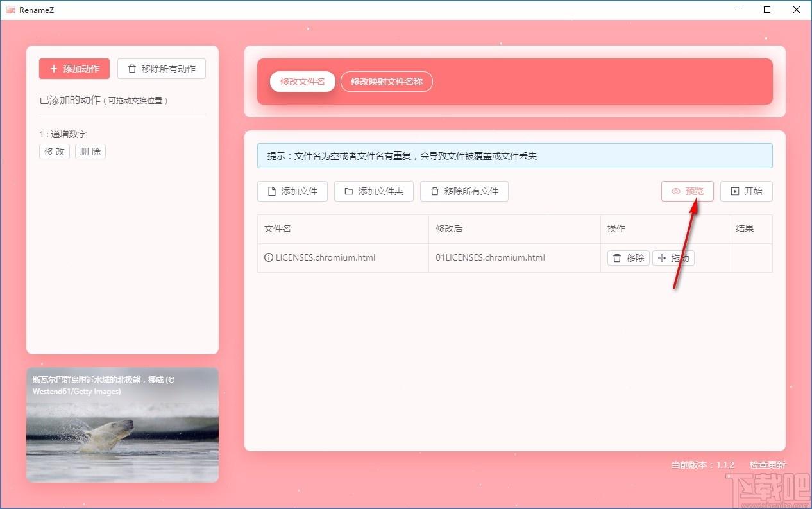
Task: Switch to 修改映射文件名称 tab
Action: tap(387, 82)
